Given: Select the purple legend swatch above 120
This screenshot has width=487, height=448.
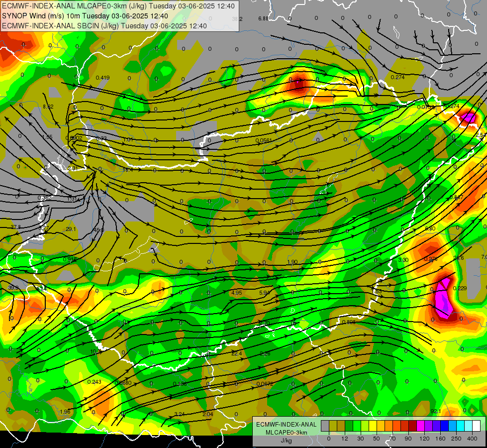Looking at the screenshot, I should [429, 426].
